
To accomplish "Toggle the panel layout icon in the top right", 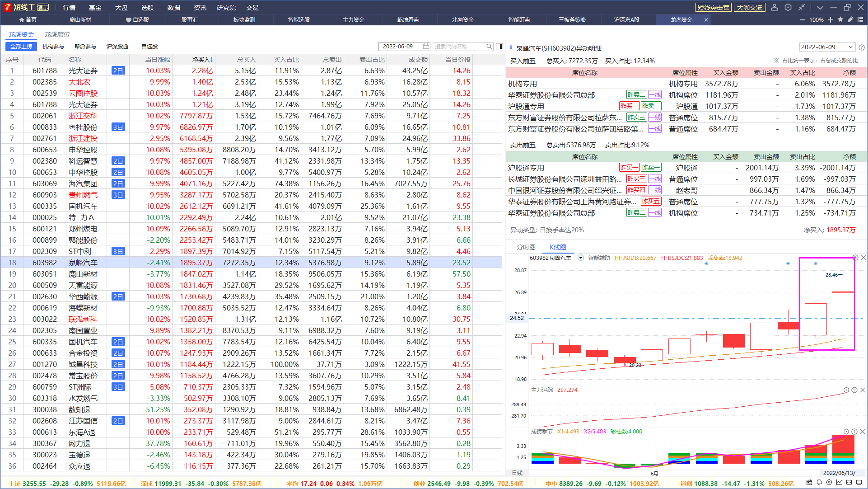I will pos(860,19).
